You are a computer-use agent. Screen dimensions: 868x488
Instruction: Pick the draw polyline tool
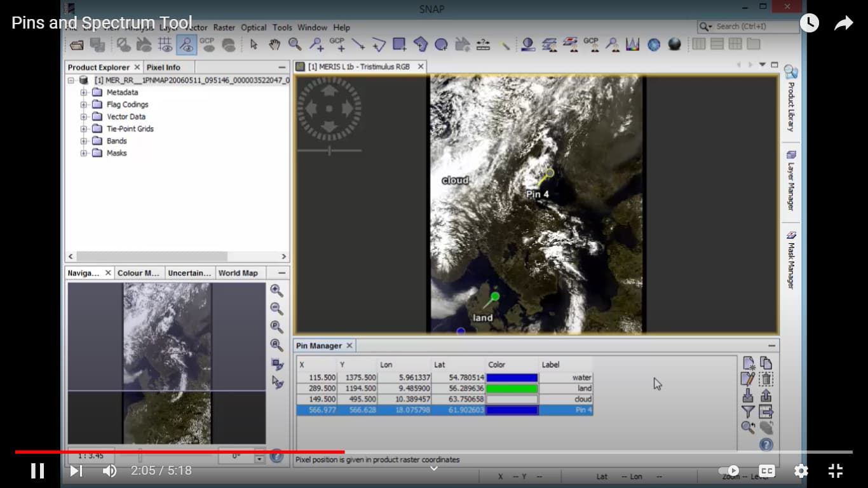(379, 44)
